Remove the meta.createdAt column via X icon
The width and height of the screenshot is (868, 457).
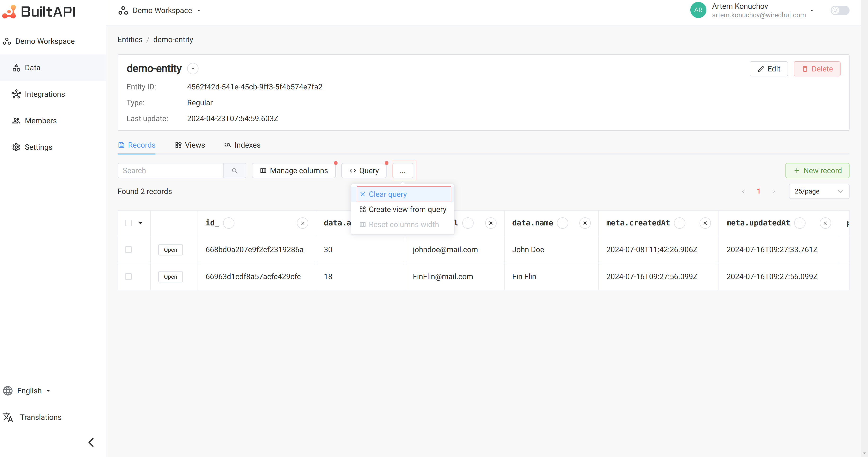(705, 223)
